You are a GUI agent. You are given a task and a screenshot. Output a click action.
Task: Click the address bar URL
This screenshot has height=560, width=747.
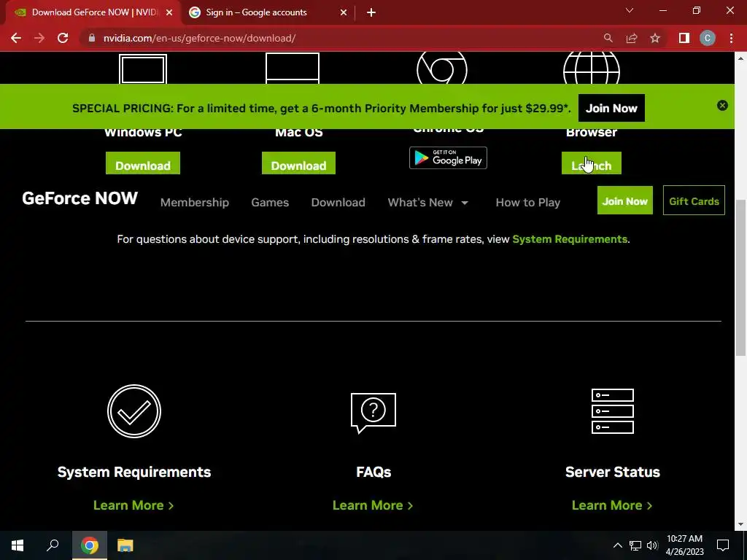[200, 38]
